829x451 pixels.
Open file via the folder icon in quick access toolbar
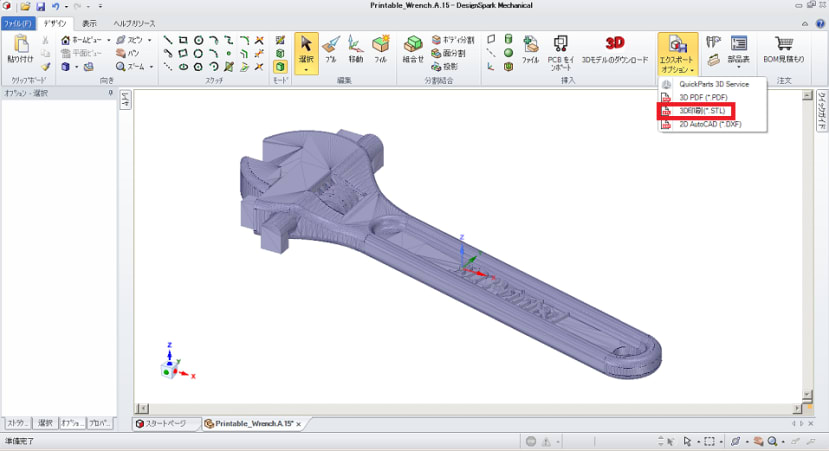(x=25, y=6)
